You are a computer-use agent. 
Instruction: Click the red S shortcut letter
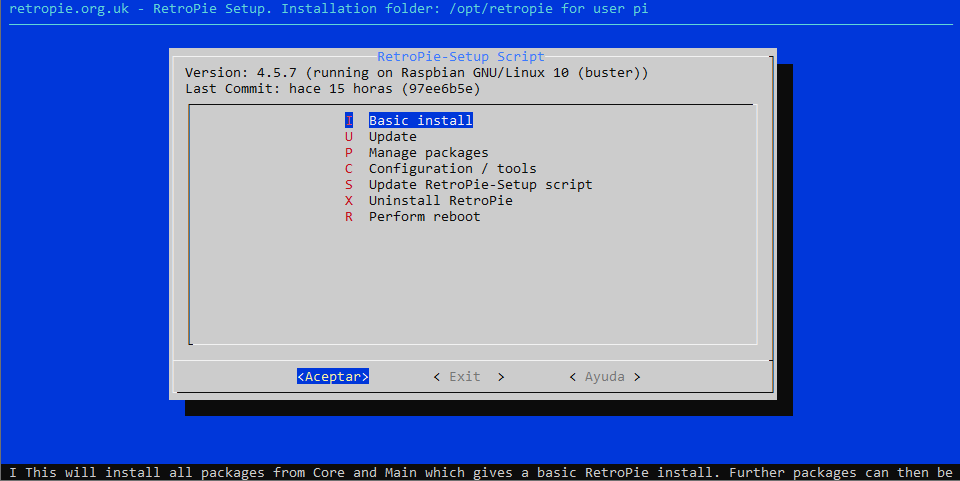pos(349,184)
